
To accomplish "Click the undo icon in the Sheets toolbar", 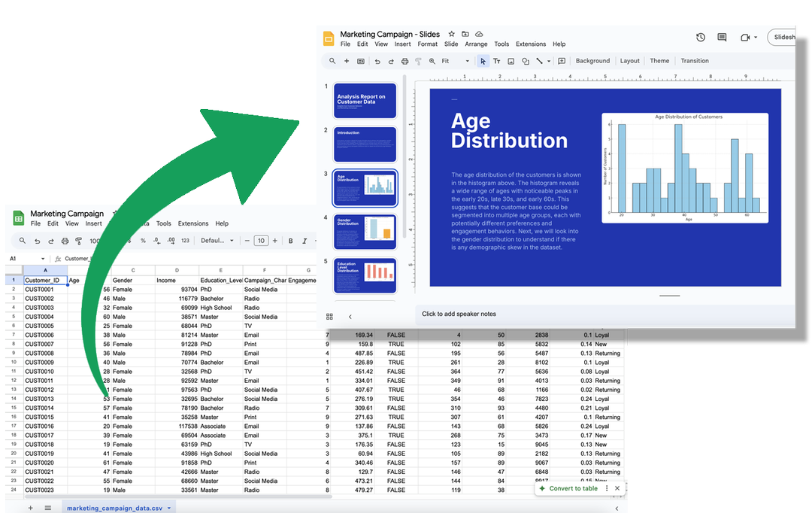I will coord(37,239).
